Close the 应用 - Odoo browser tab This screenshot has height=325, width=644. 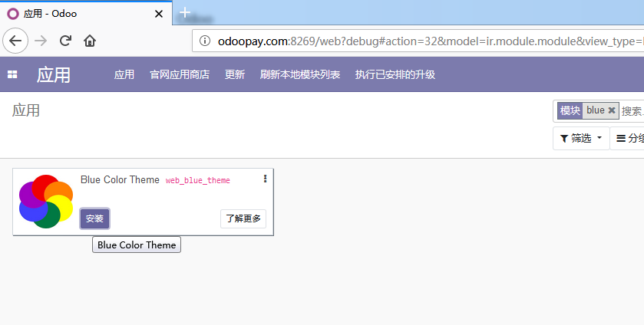159,14
